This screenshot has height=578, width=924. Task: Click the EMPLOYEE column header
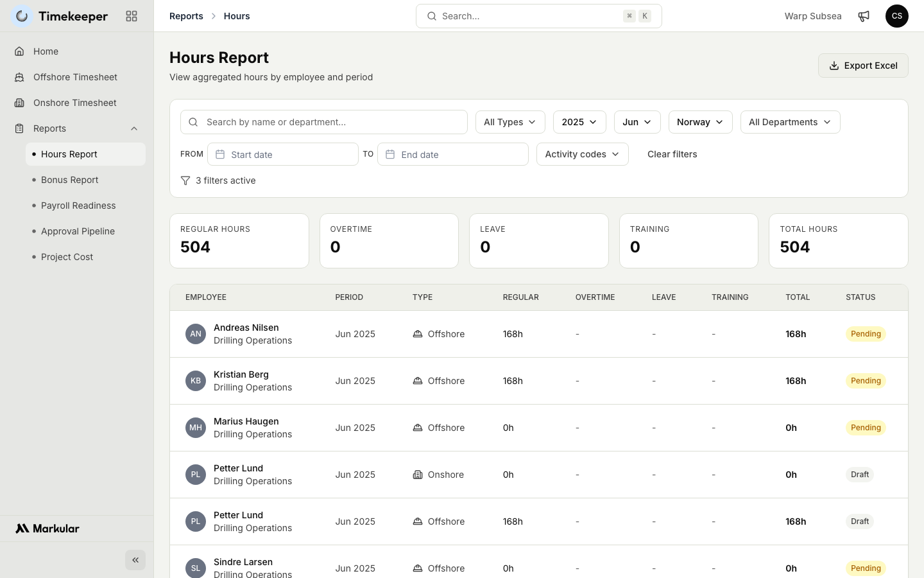[x=206, y=297]
